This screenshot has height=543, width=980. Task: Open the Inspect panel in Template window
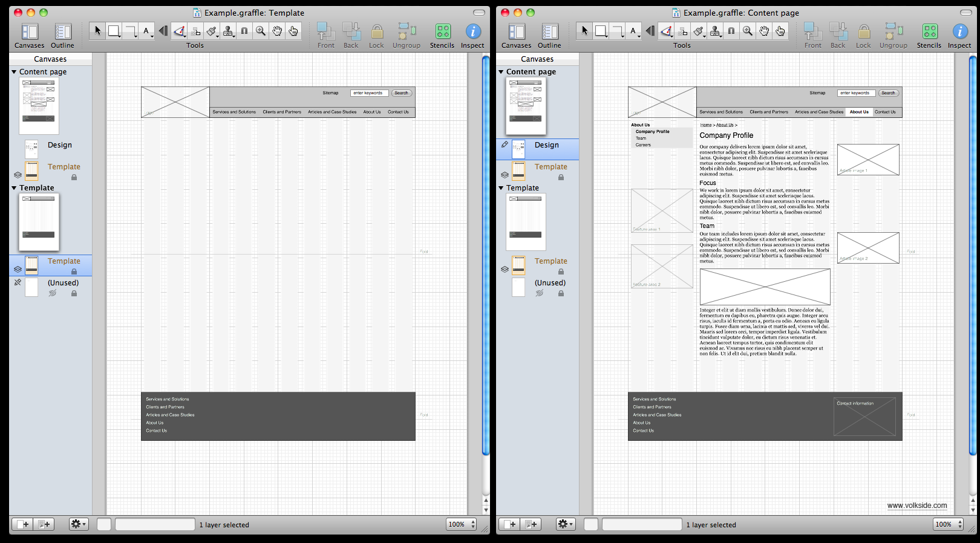[x=472, y=36]
